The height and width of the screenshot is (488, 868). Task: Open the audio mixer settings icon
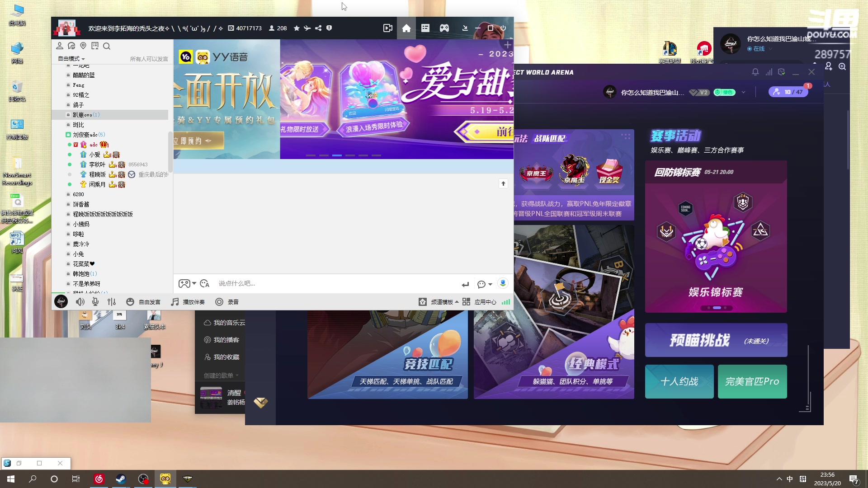tap(112, 302)
